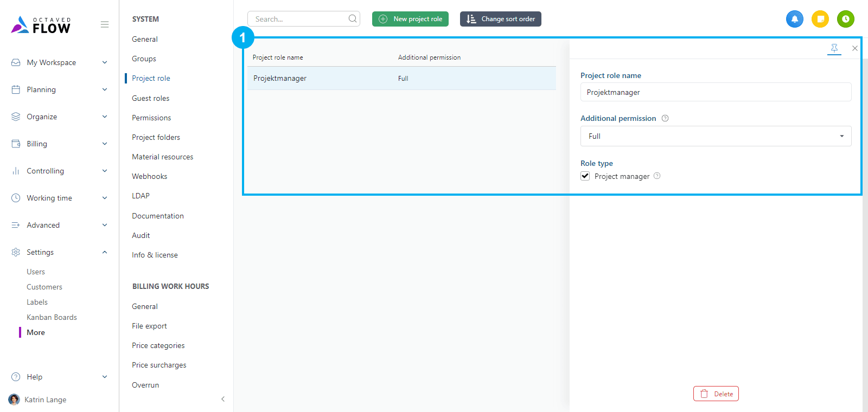
Task: Click the Additional permission help icon
Action: (x=665, y=118)
